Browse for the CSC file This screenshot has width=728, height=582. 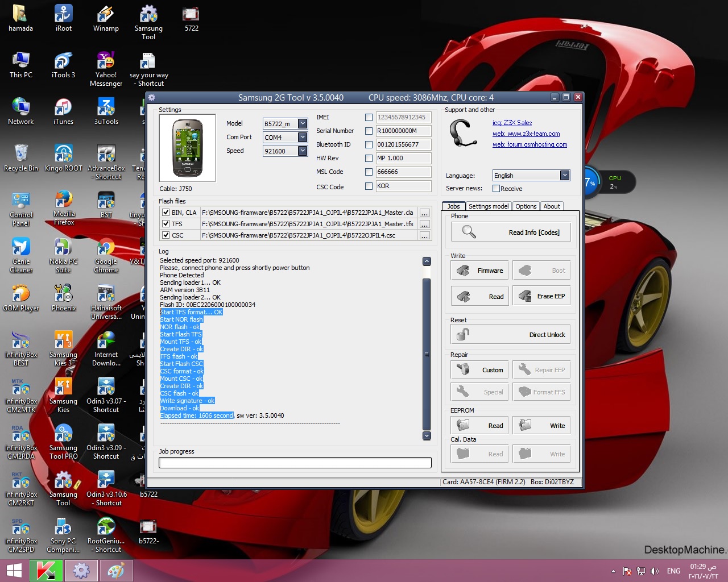click(424, 235)
